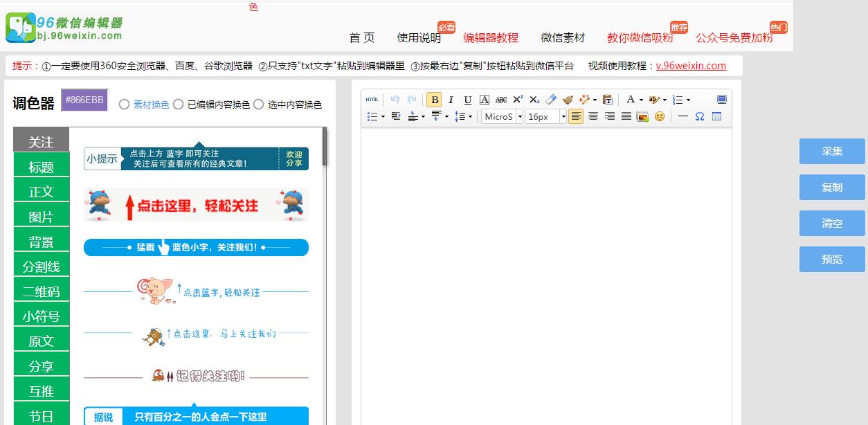
Task: Select the 素材换色 radio button
Action: (x=124, y=105)
